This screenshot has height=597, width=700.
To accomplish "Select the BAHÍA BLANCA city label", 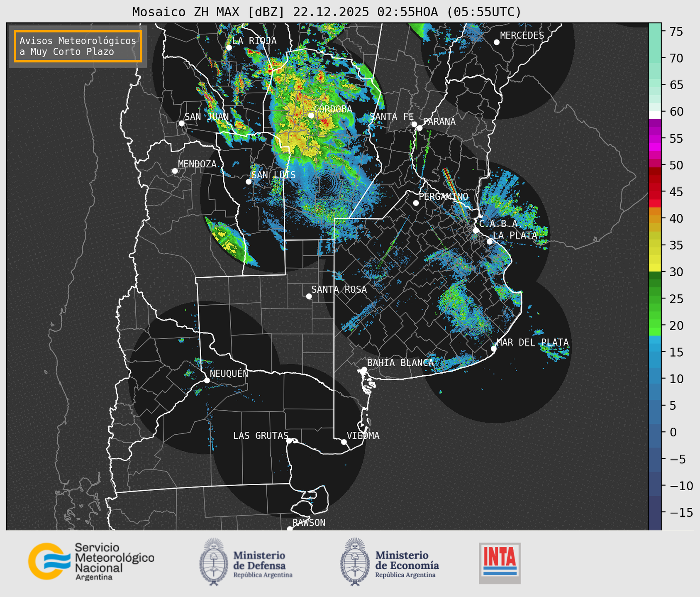I will point(400,363).
